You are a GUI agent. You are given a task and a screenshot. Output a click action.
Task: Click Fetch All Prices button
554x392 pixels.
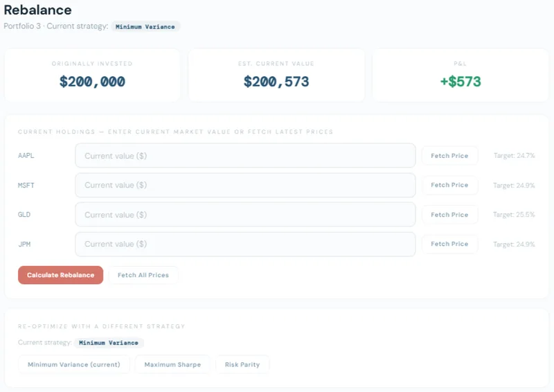tap(143, 275)
